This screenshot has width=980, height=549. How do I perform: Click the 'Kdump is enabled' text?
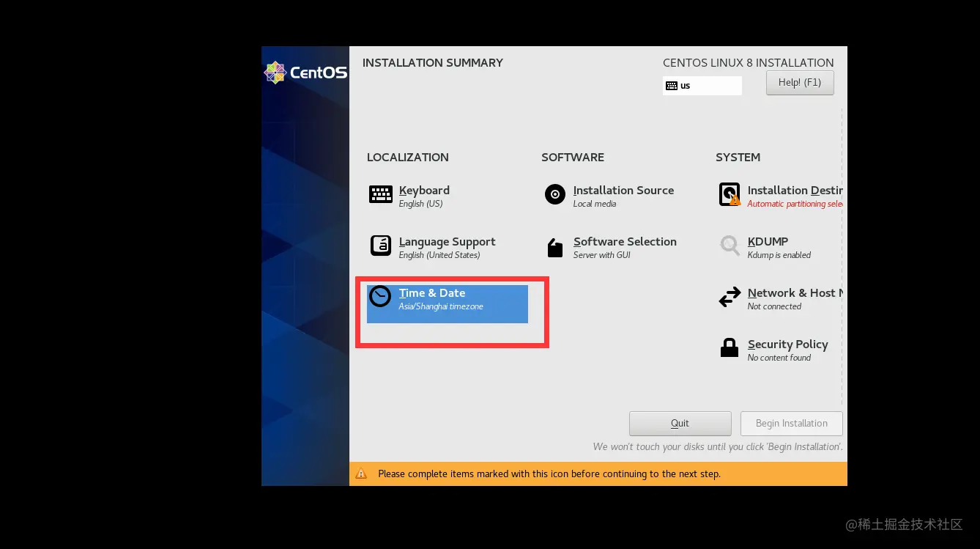pos(779,255)
